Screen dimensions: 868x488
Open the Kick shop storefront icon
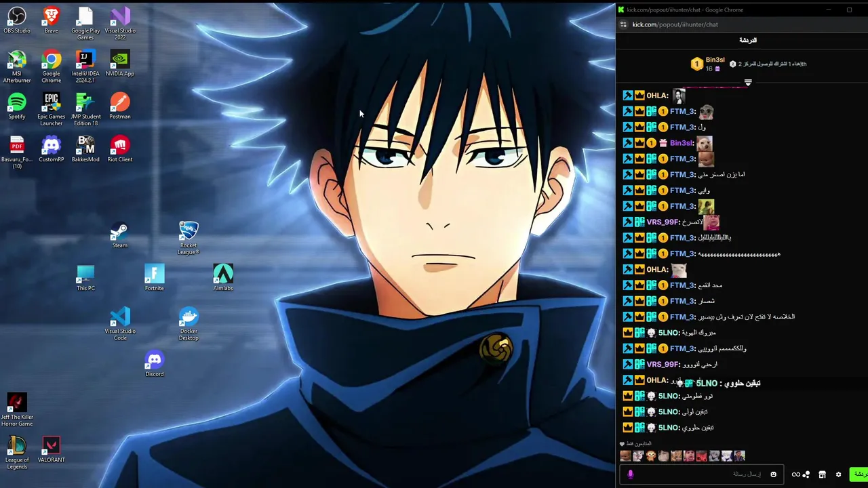[x=822, y=474]
